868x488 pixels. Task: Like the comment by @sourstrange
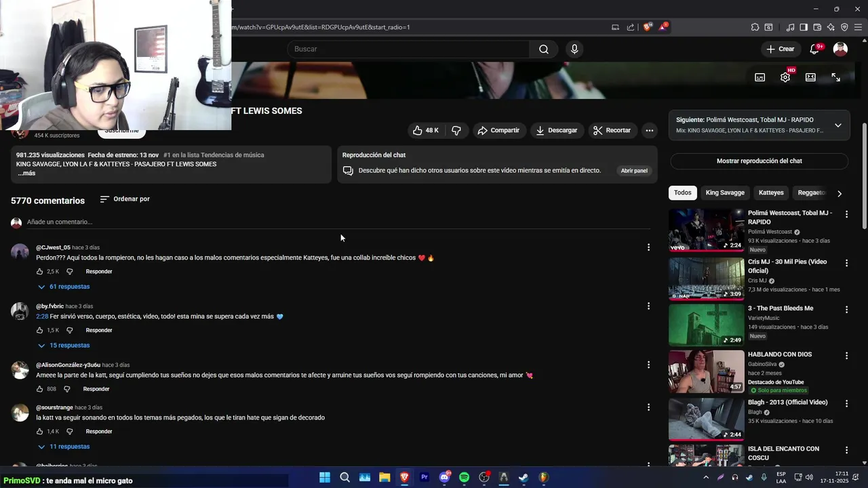40,431
